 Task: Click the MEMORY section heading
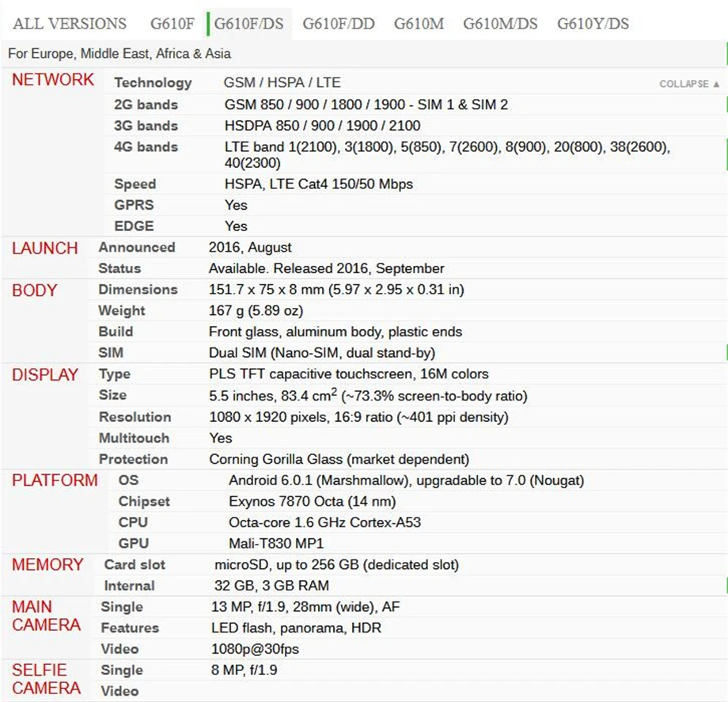tap(47, 564)
